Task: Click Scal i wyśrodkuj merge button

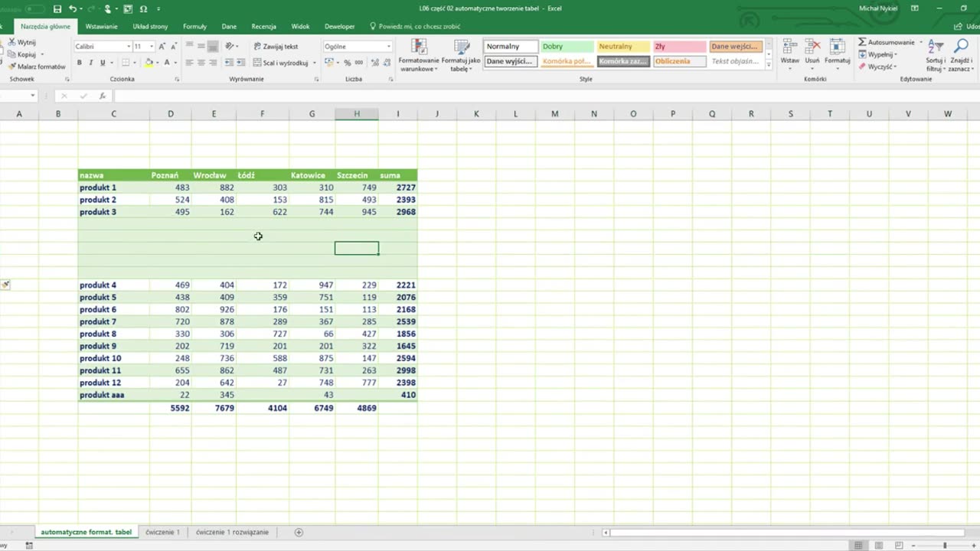Action: click(x=280, y=63)
